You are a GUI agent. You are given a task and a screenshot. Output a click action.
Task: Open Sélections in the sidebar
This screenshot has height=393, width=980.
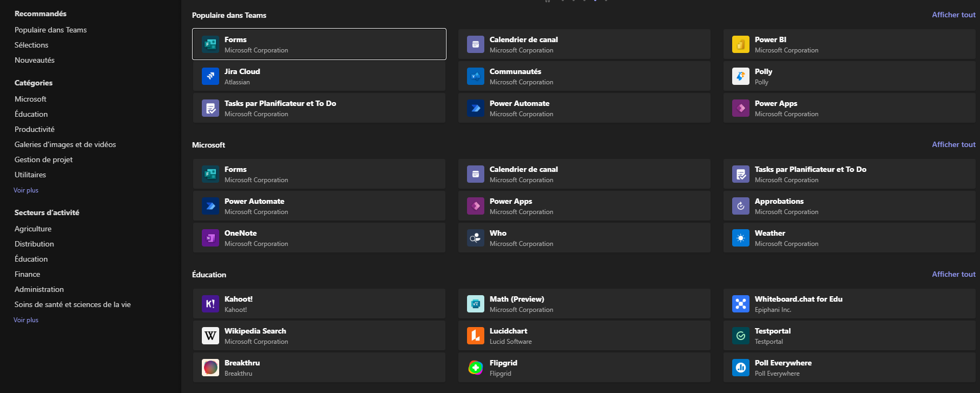[x=31, y=45]
